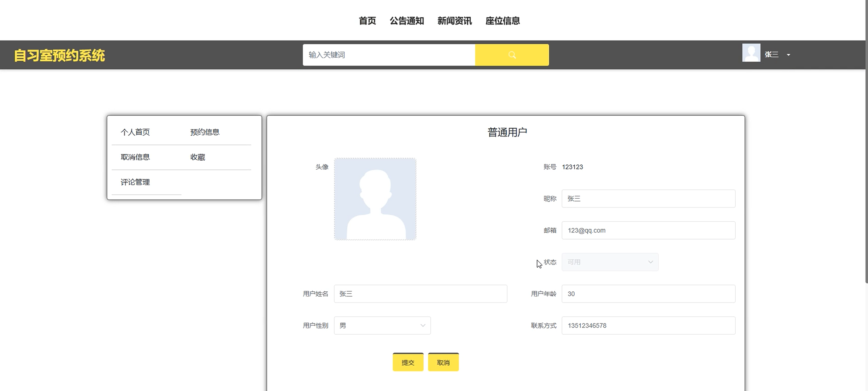Expand the 张三 account dropdown arrow
This screenshot has height=391, width=868.
tap(788, 55)
